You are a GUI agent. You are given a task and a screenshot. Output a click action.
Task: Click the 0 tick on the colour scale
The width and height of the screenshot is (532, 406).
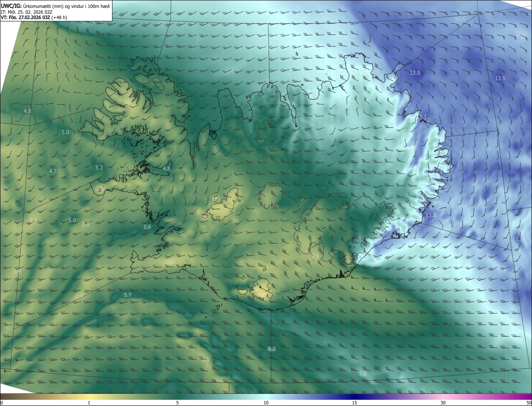click(x=2, y=403)
